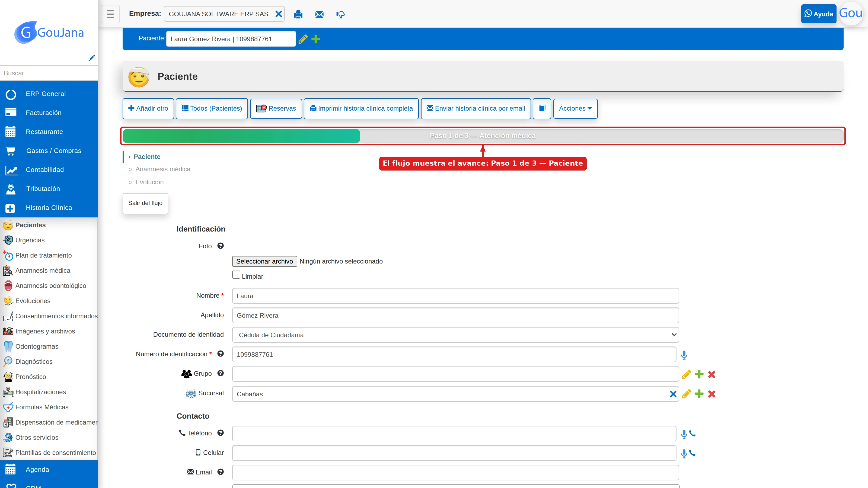Toggle sidebar with hamburger menu button
The image size is (868, 488).
[x=110, y=14]
